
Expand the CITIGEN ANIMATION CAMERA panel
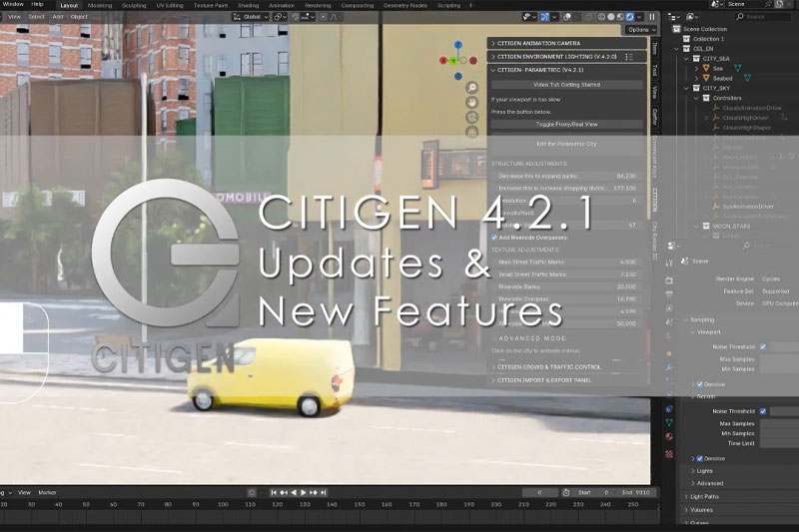pos(566,43)
